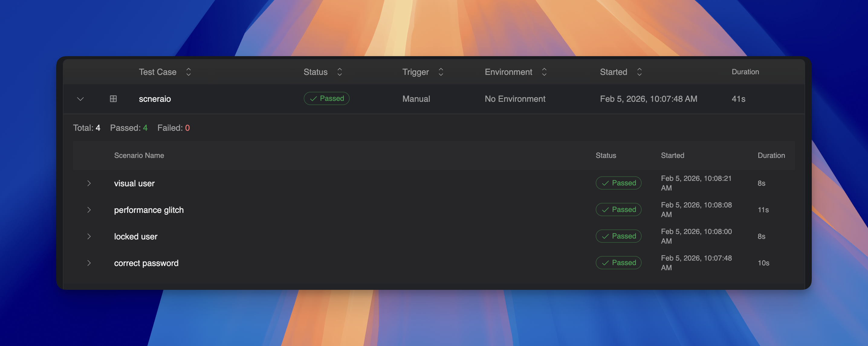The height and width of the screenshot is (346, 868).
Task: Expand the locked user scenario
Action: (89, 237)
